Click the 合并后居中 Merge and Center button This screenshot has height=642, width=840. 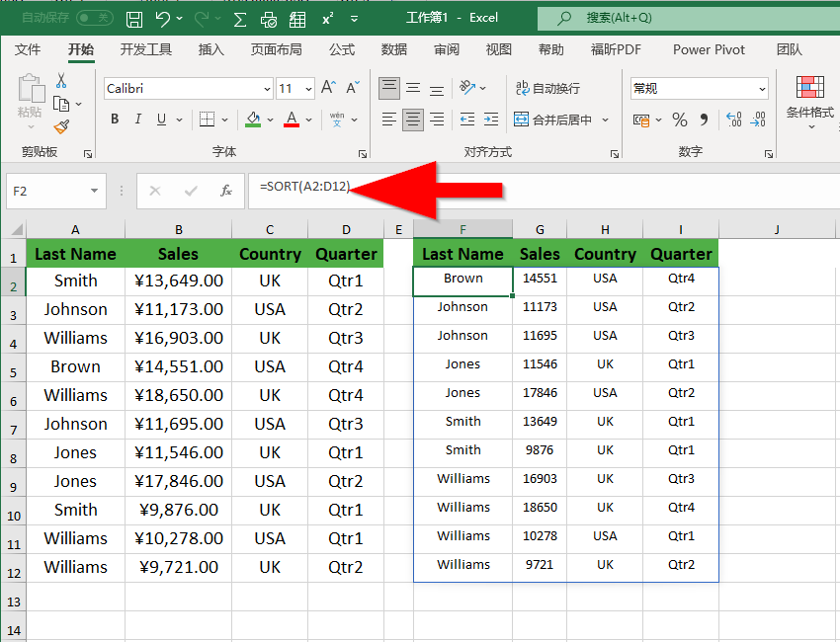552,120
